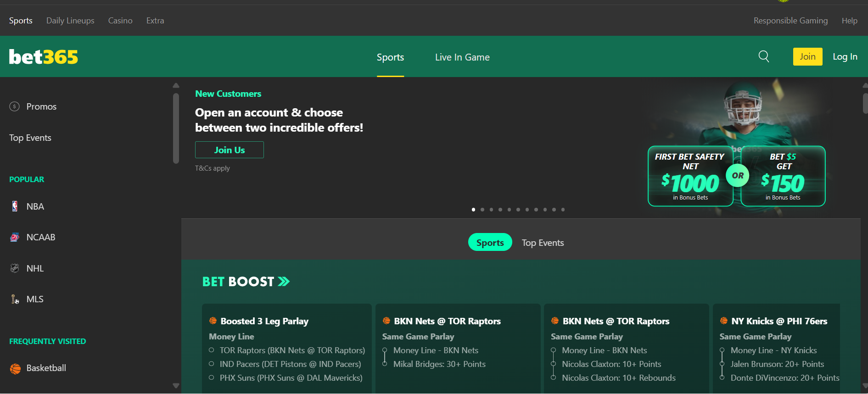Click the bet365 logo
868x394 pixels.
pos(44,57)
